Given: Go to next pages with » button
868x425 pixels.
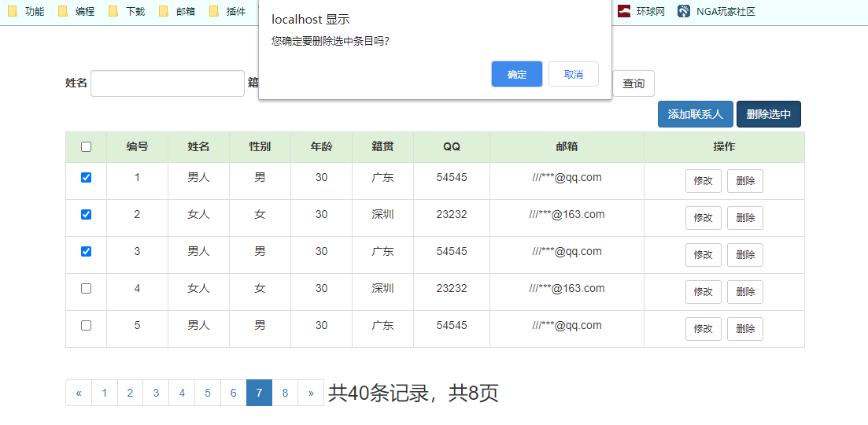Looking at the screenshot, I should pos(311,393).
